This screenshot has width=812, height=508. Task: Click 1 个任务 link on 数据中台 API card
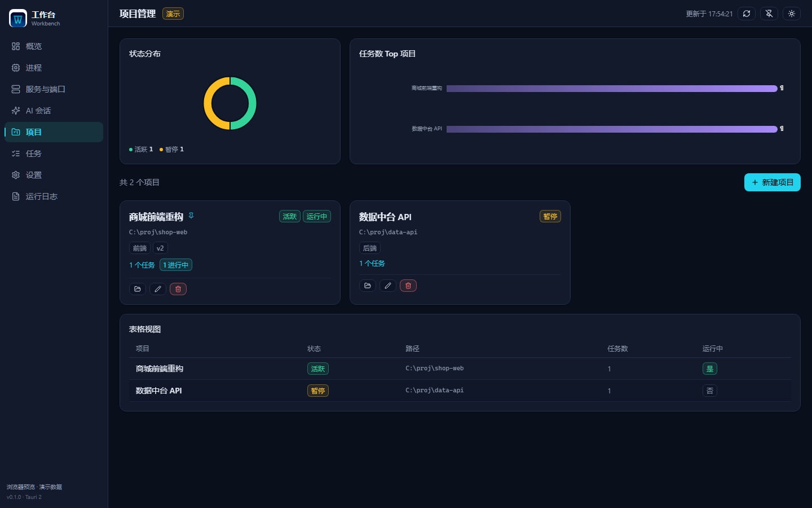tap(372, 264)
